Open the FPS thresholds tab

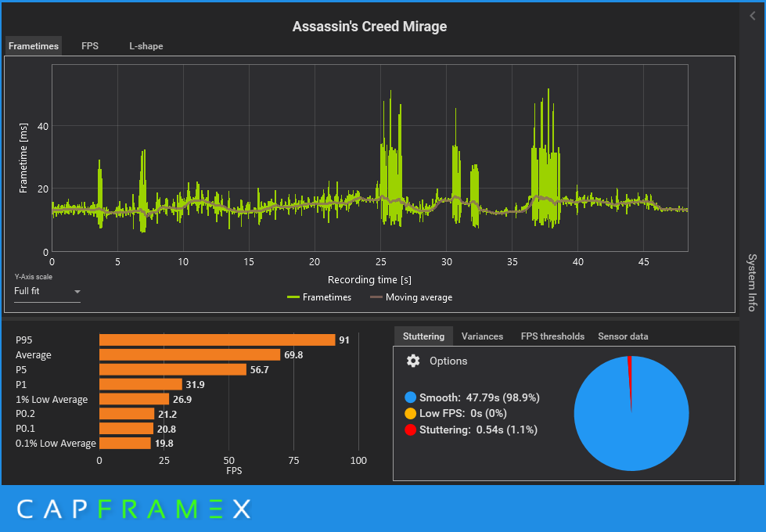[552, 336]
